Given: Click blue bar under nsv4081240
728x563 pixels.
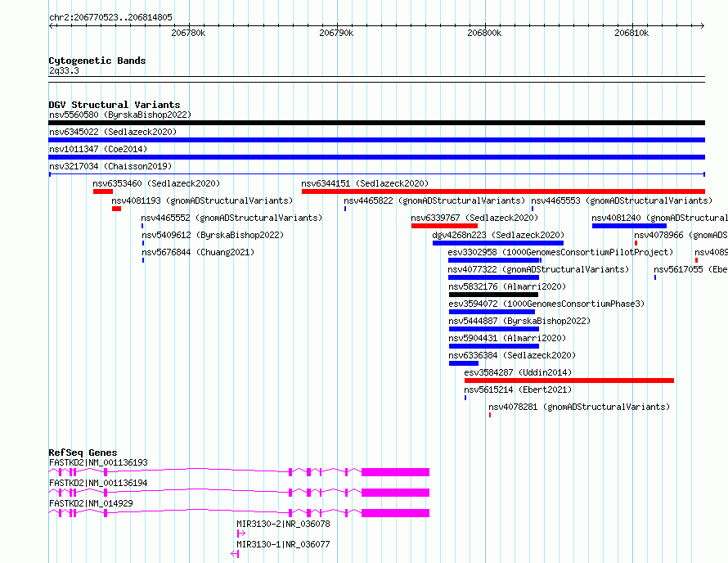Looking at the screenshot, I should (629, 226).
